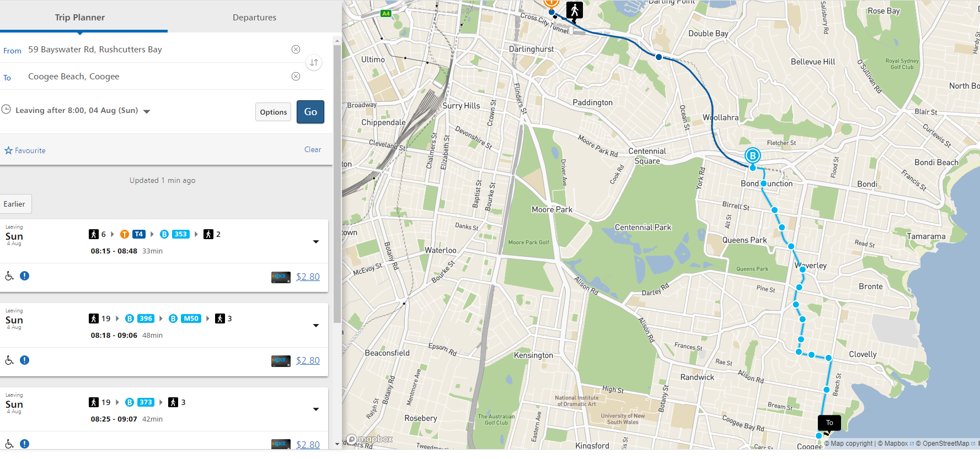Expand the 08:15 - 08:48 trip details
The width and height of the screenshot is (980, 459).
(x=316, y=241)
